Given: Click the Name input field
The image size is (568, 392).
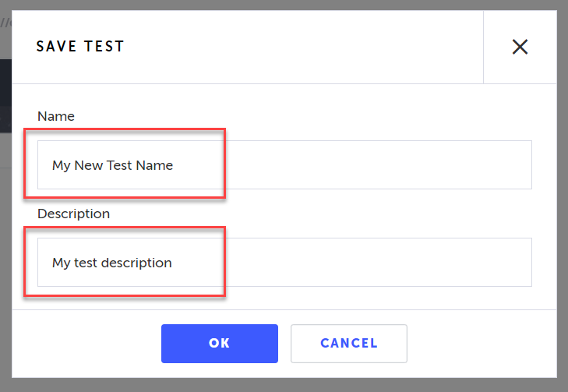Looking at the screenshot, I should (x=284, y=165).
